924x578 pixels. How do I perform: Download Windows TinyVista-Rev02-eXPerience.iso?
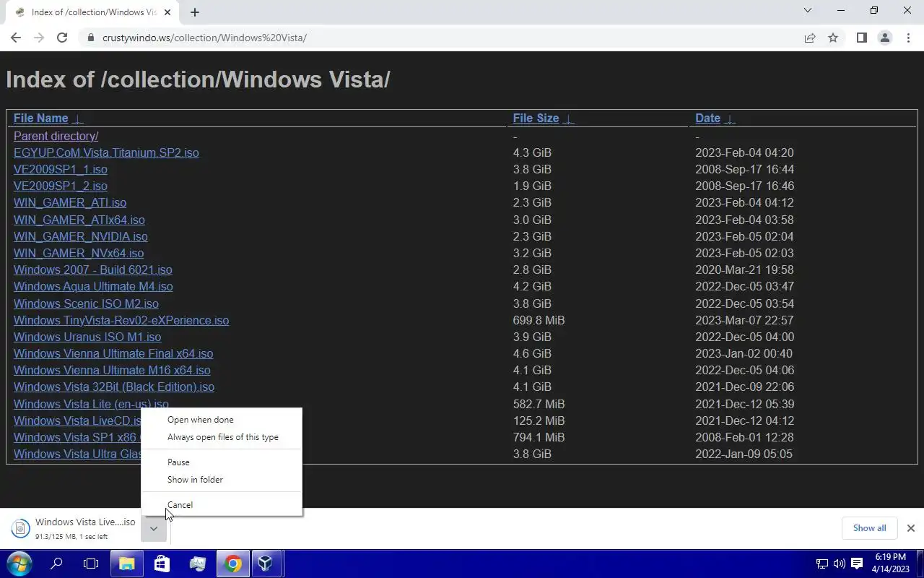tap(121, 320)
